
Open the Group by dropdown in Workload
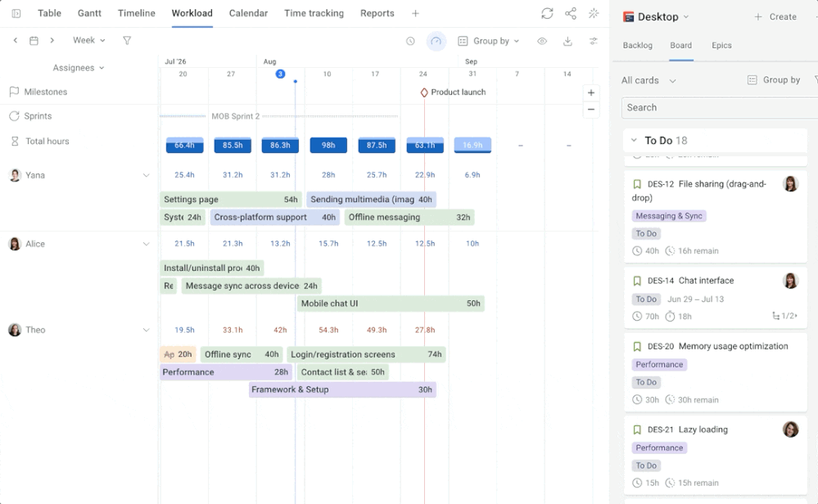click(x=488, y=41)
